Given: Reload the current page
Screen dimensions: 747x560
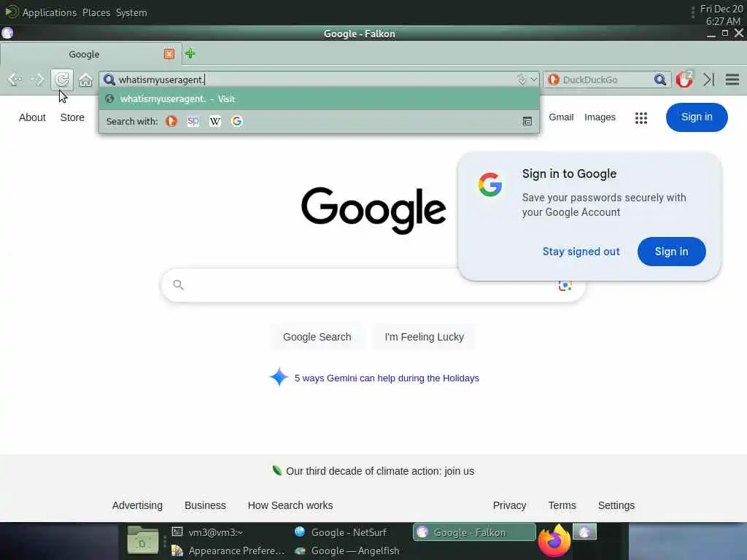Looking at the screenshot, I should 62,79.
